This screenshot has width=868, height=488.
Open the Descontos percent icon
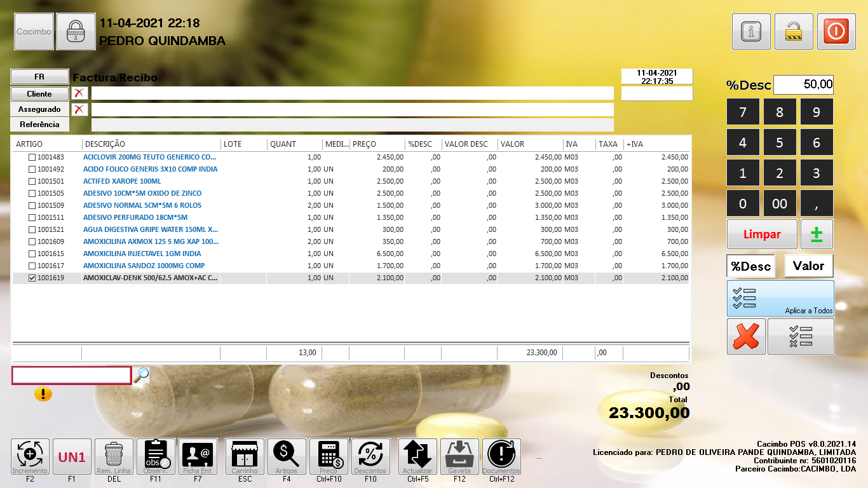(x=370, y=456)
